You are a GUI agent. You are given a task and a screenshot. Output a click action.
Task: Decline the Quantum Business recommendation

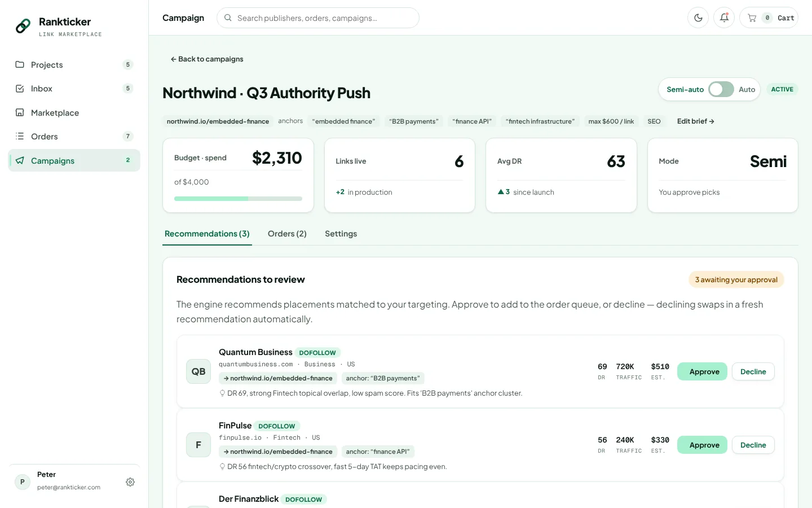[x=753, y=371]
